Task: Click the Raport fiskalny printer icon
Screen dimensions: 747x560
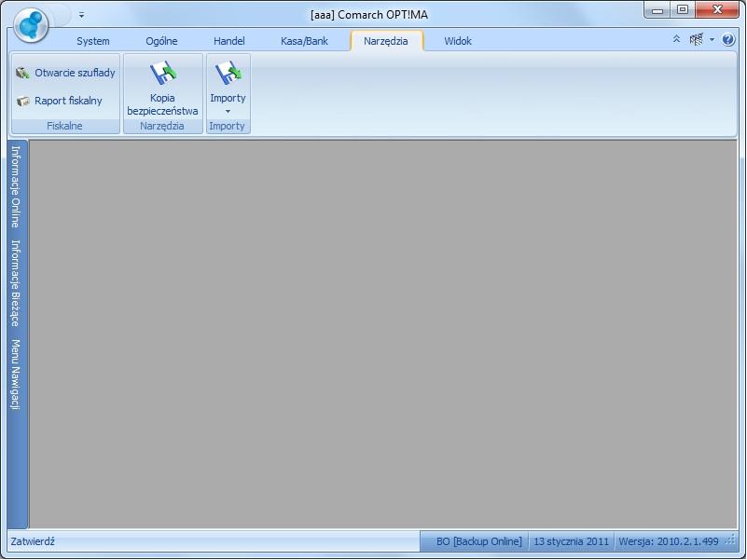Action: tap(22, 101)
